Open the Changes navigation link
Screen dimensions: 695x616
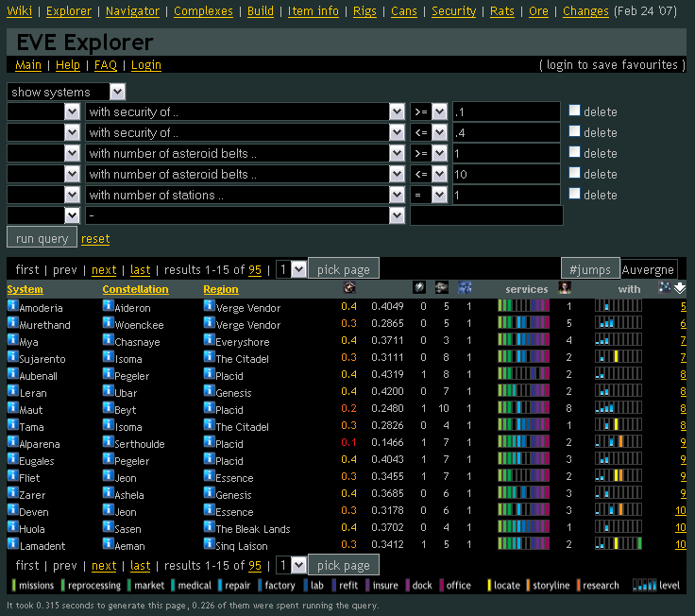(x=585, y=11)
